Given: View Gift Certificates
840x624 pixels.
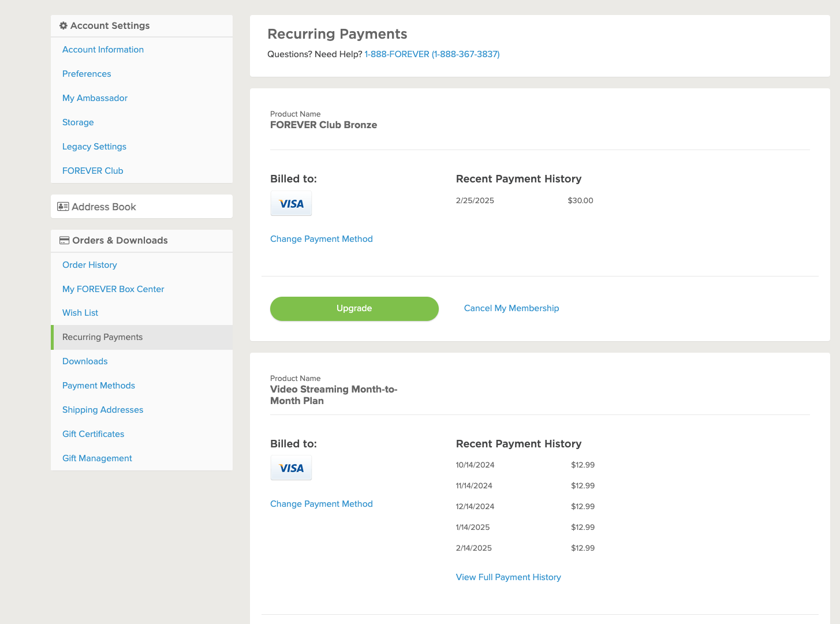Looking at the screenshot, I should [x=93, y=434].
